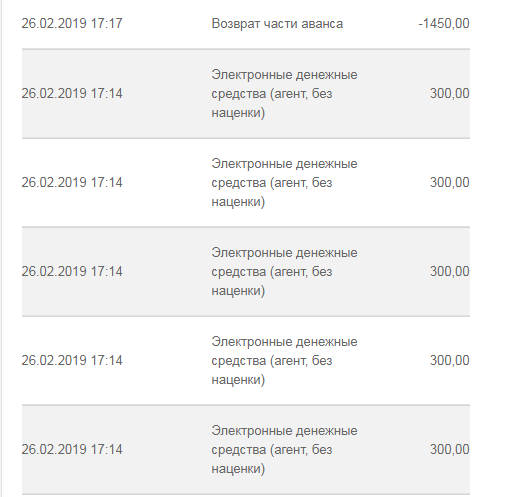The height and width of the screenshot is (497, 506).
Task: Click last Электронные денежные средства description
Action: click(x=284, y=450)
